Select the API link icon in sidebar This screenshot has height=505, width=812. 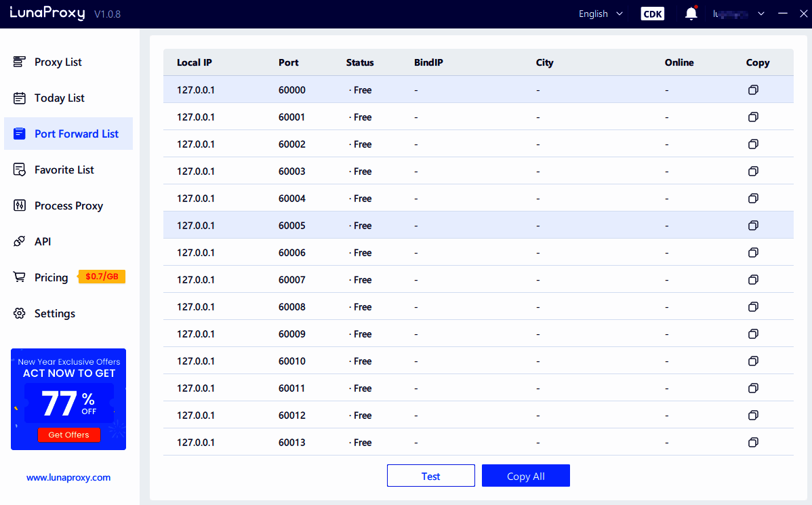tap(18, 241)
